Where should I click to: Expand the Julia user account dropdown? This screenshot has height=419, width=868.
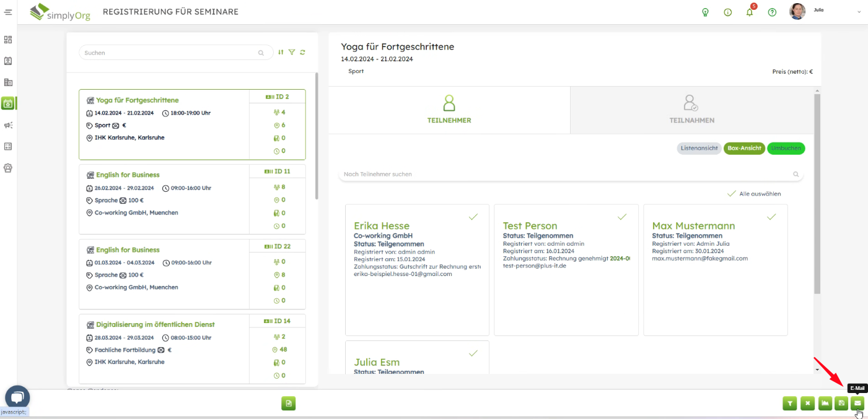point(859,12)
